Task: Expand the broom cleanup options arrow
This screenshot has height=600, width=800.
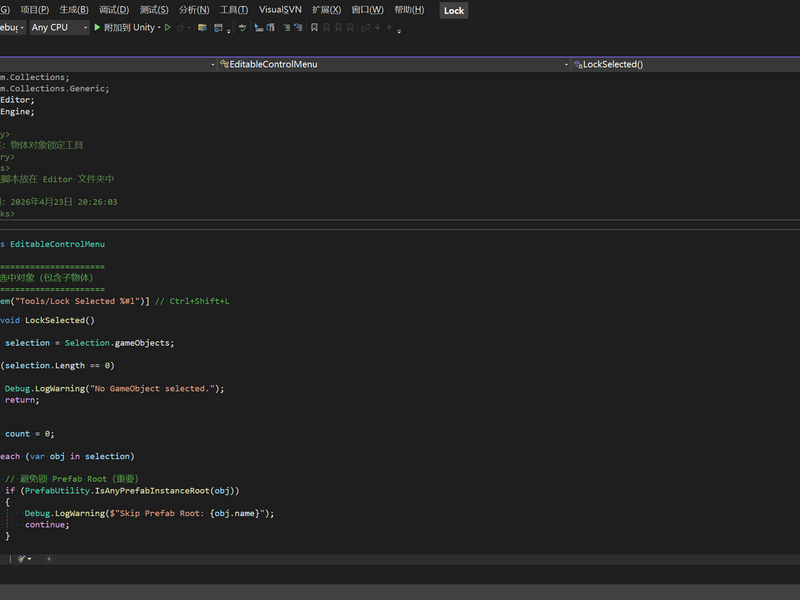Action: pos(30,559)
